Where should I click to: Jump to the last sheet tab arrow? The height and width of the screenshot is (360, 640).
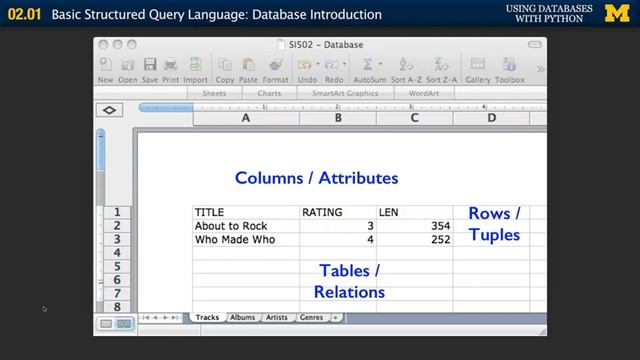tap(175, 318)
